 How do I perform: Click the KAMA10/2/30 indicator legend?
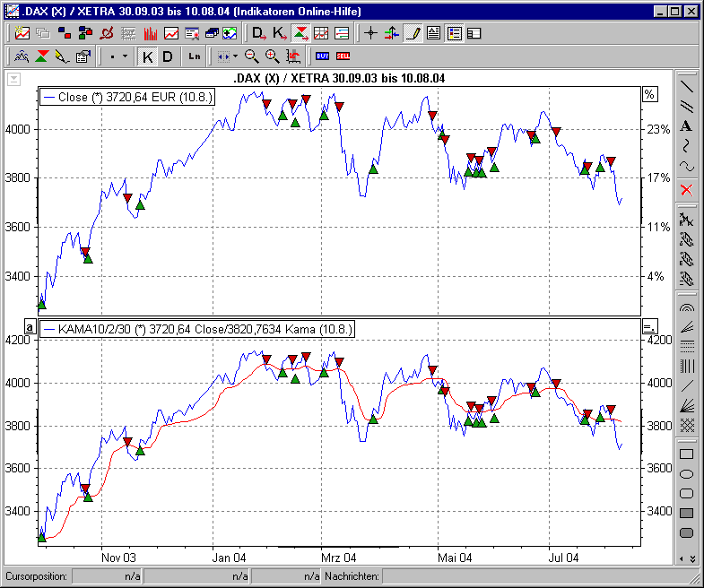coord(197,330)
